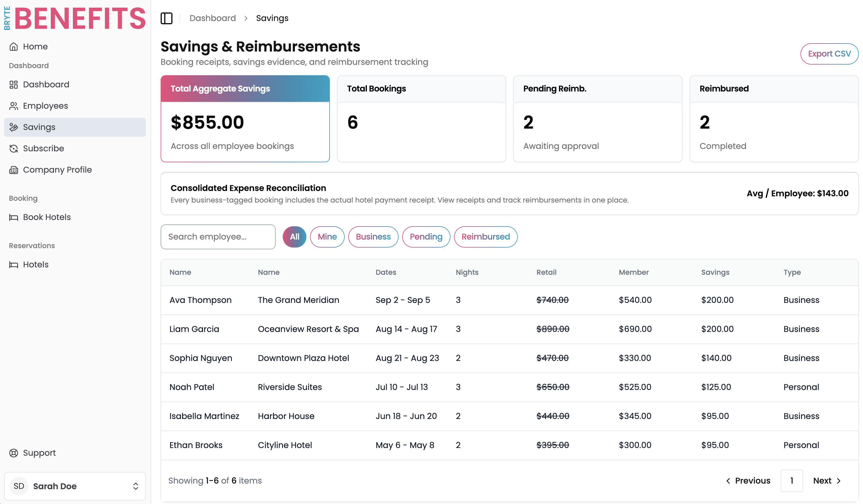The height and width of the screenshot is (504, 863).
Task: Open Subscribe menu item
Action: point(75,148)
